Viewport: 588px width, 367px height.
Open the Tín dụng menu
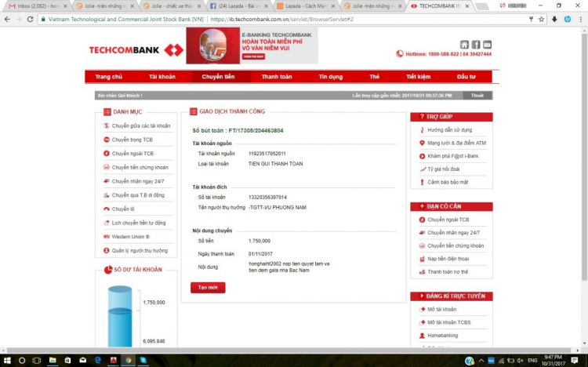click(x=330, y=77)
